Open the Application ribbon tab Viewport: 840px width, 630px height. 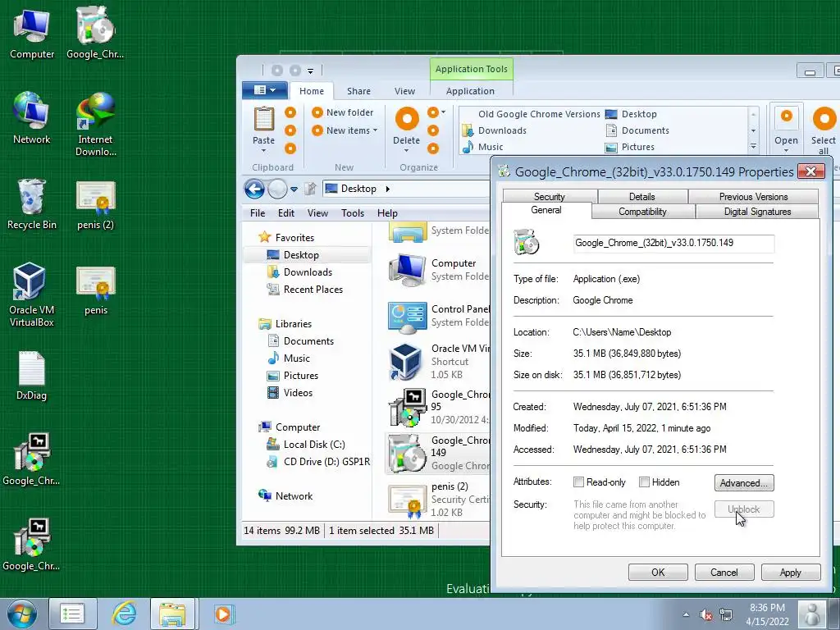(470, 91)
